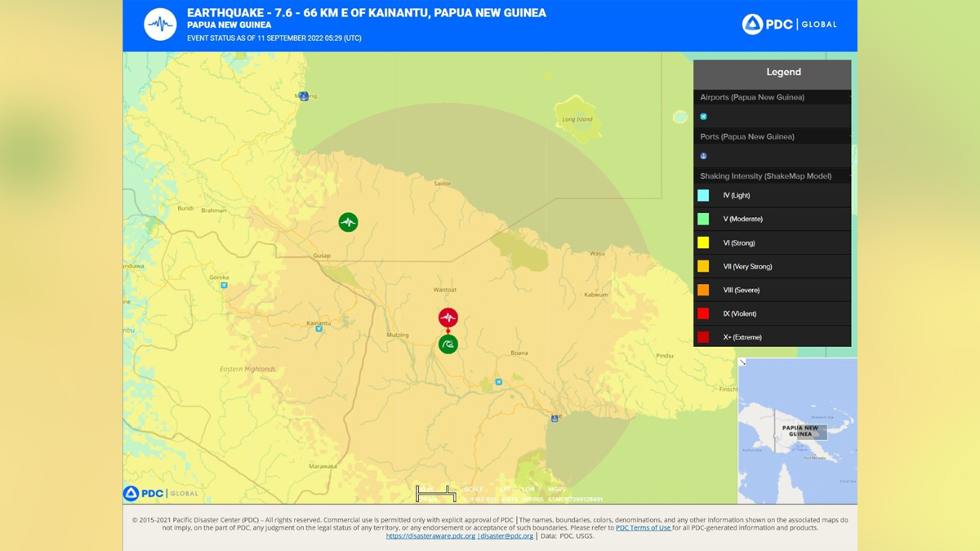Open the PDC Terms of Use link

coord(644,528)
